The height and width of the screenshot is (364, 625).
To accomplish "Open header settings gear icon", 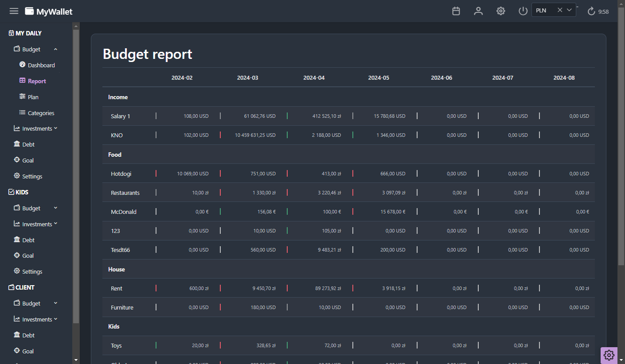I will point(501,11).
